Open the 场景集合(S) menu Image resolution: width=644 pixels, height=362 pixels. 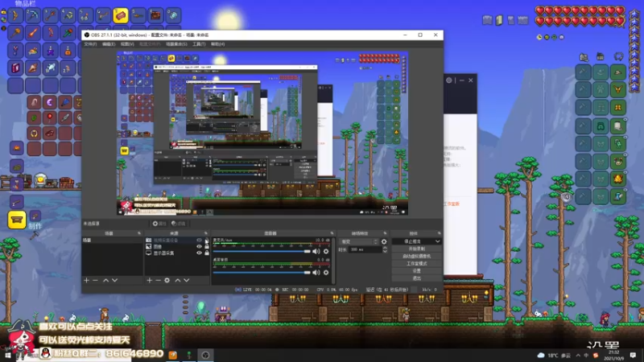click(x=176, y=44)
